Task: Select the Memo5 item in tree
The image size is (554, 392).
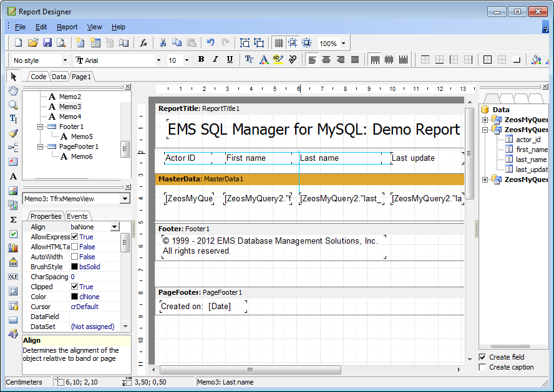Action: tap(81, 136)
